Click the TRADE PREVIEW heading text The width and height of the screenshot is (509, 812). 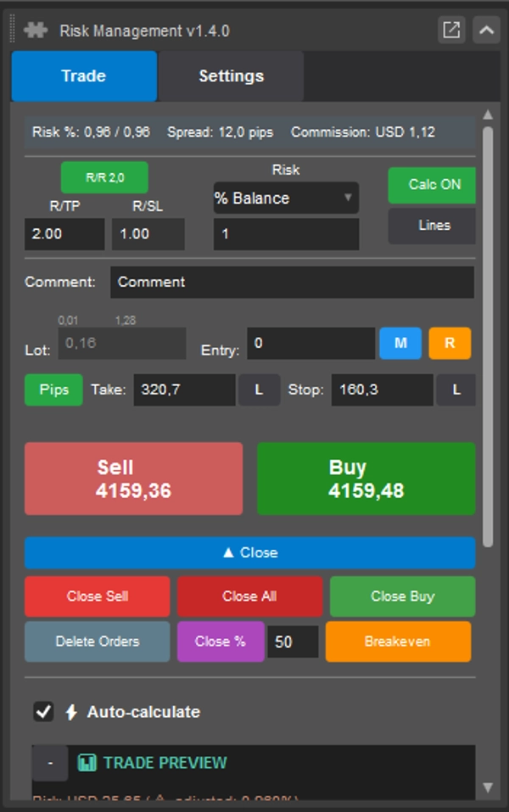165,763
